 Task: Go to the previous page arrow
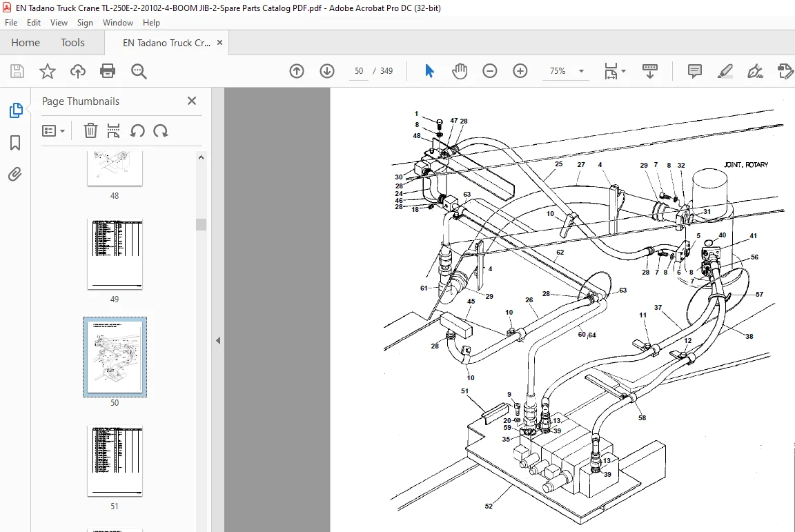tap(297, 71)
